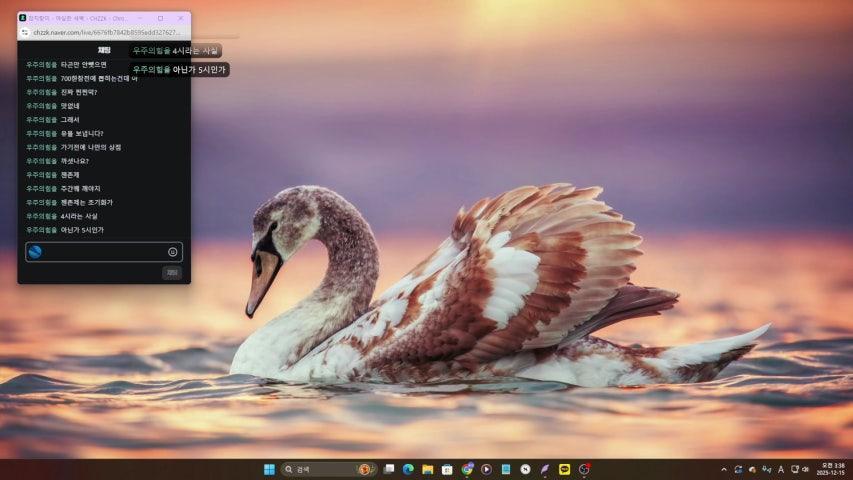Open the clock and date panel
Screen dimensions: 853x480
pos(831,469)
